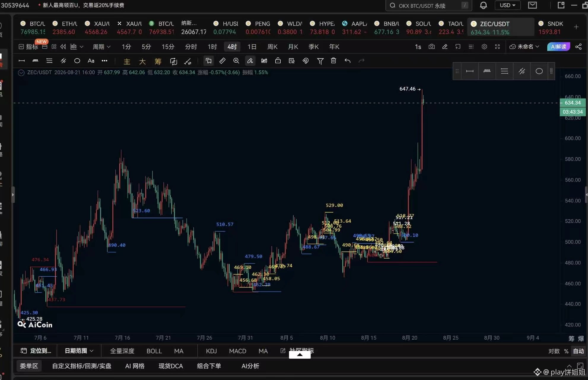This screenshot has height=380, width=588.
Task: Open the 指标 indicators button
Action: (28, 47)
